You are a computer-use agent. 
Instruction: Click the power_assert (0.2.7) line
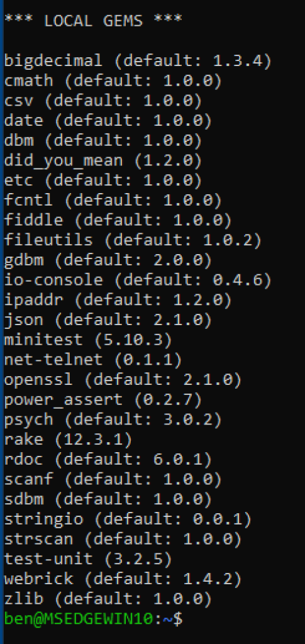click(103, 400)
